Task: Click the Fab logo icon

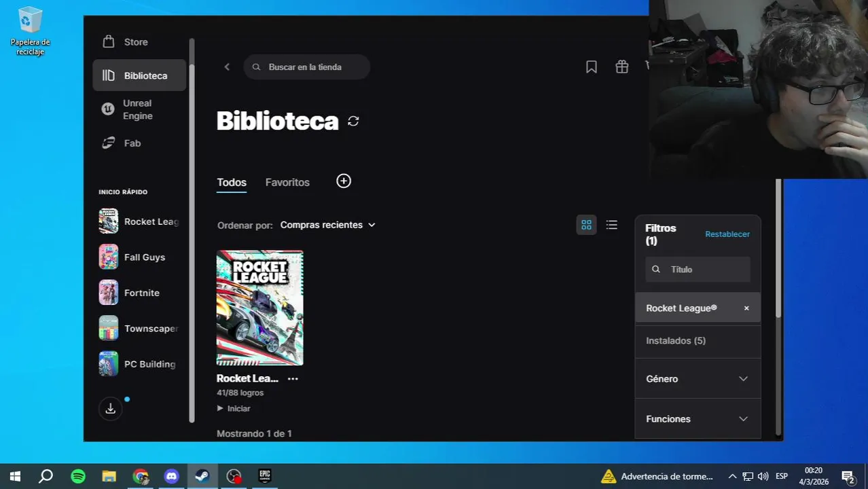Action: pos(108,143)
